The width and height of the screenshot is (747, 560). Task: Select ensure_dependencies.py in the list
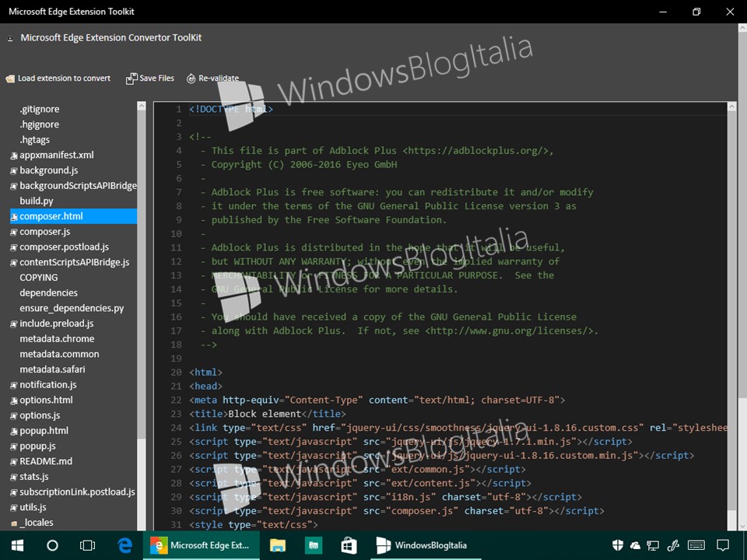[x=73, y=308]
